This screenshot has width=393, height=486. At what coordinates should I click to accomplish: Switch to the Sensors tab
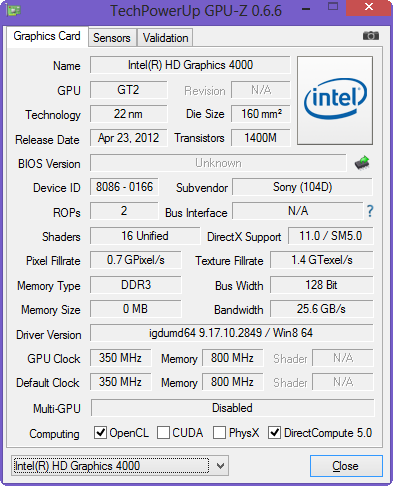coord(112,38)
